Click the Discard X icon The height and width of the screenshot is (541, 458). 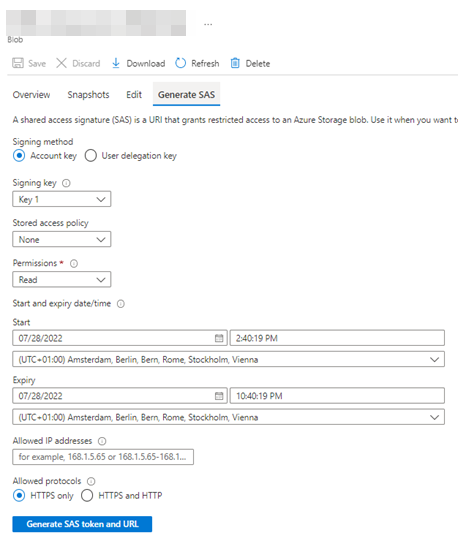click(x=61, y=63)
